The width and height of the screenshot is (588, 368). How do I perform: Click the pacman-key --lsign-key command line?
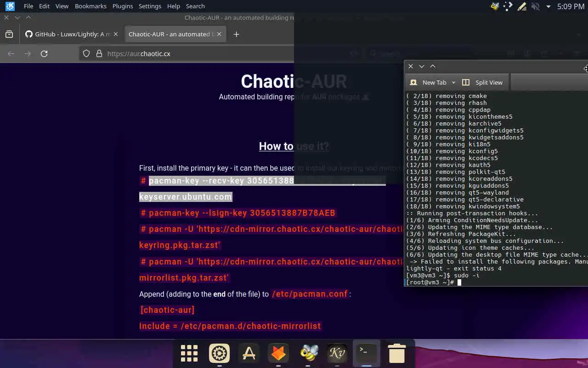238,213
